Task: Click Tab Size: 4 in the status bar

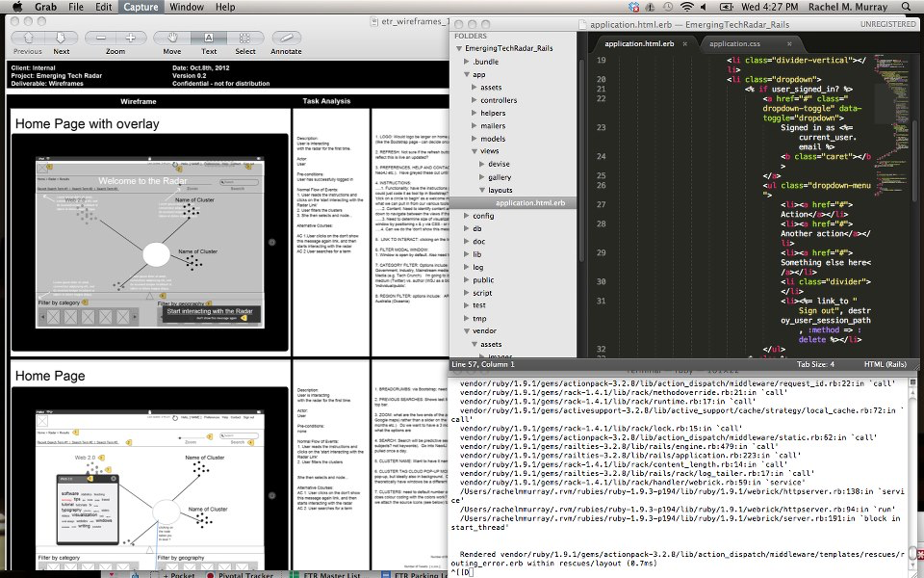Action: click(816, 364)
